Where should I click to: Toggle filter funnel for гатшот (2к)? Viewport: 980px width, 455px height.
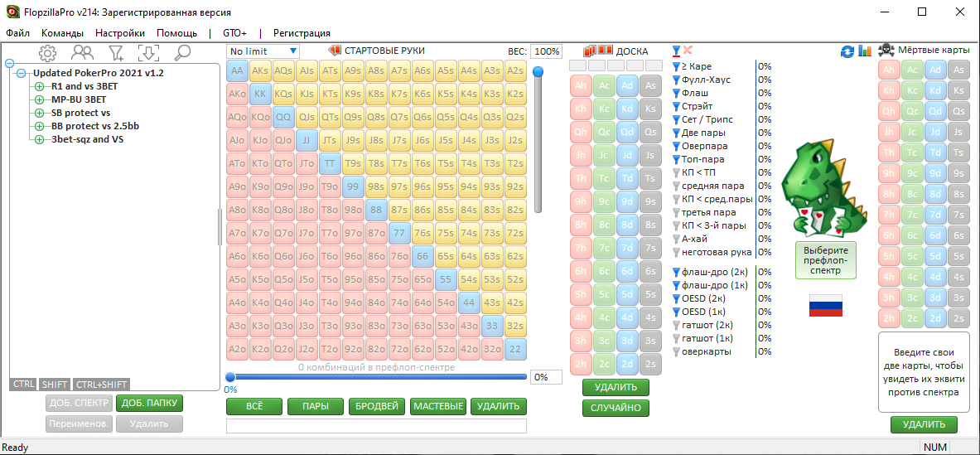tap(676, 325)
